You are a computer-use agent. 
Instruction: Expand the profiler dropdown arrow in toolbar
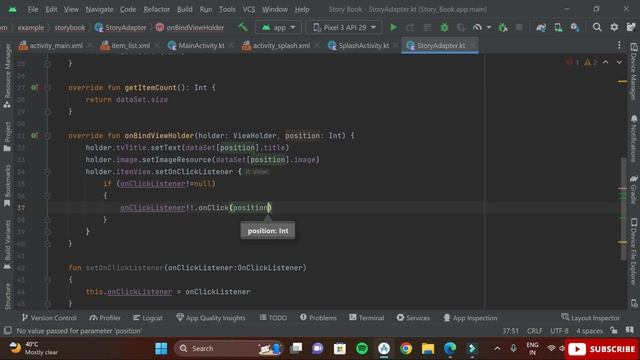point(489,27)
